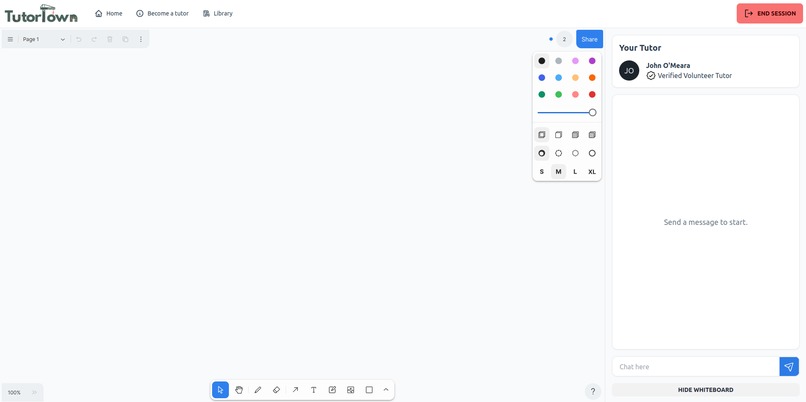Choose the dashed line style
The width and height of the screenshot is (806, 402).
coord(559,153)
